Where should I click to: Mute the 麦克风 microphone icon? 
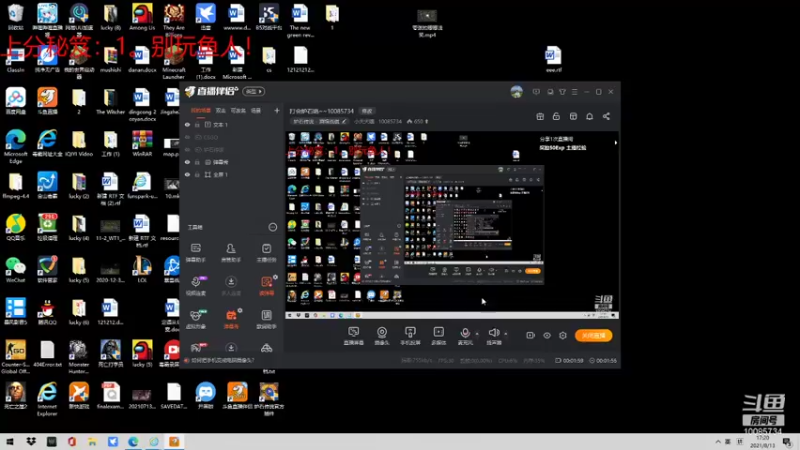[465, 333]
